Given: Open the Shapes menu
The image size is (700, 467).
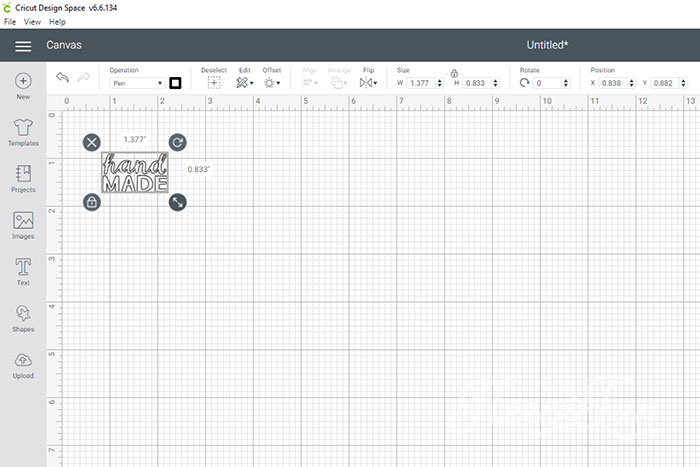Looking at the screenshot, I should click(23, 319).
